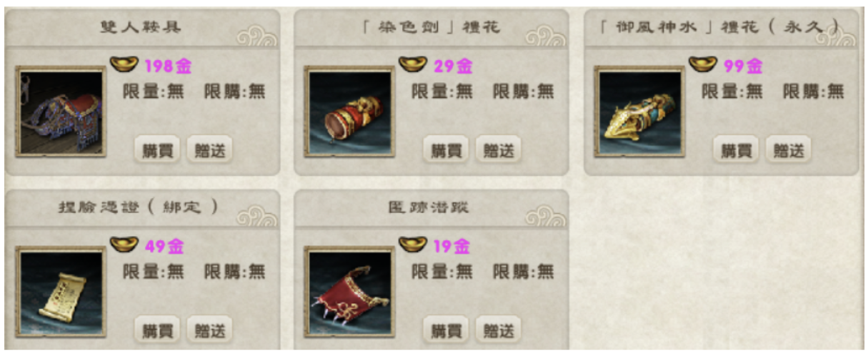
Task: Click the gold ingot icon beside 99金
Action: coord(702,64)
